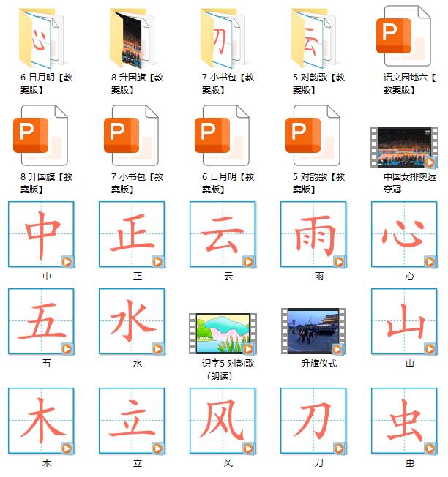Image resolution: width=448 pixels, height=477 pixels.
Task: Open the 水 character stroke video
Action: coord(132,321)
